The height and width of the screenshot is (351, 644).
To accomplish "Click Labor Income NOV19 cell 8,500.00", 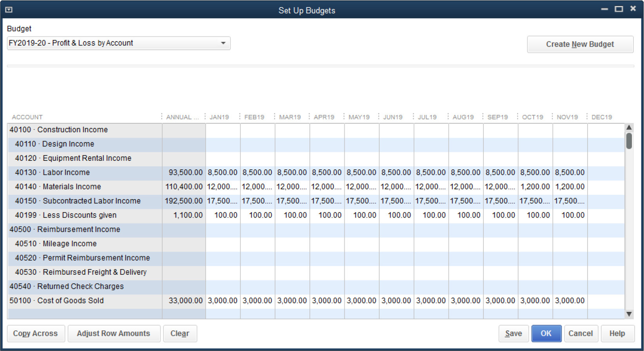I will point(570,173).
